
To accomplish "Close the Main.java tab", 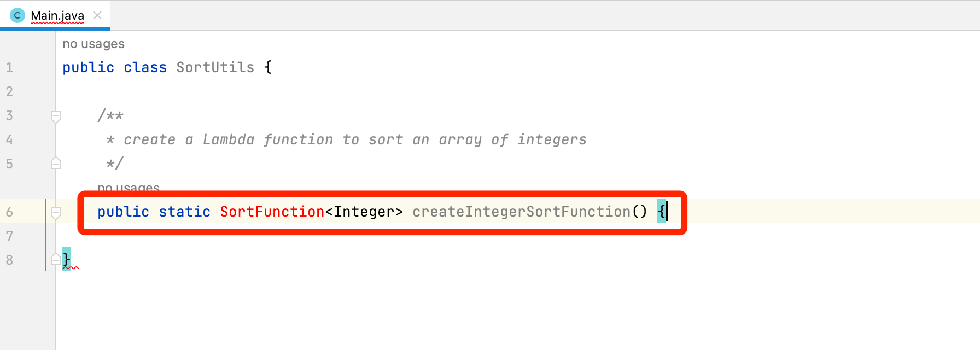I will click(x=97, y=15).
